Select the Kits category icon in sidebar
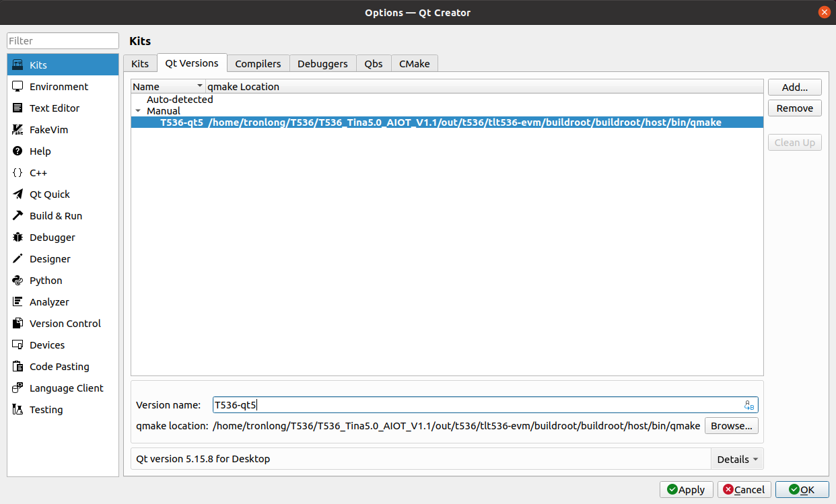This screenshot has width=836, height=504. click(18, 65)
